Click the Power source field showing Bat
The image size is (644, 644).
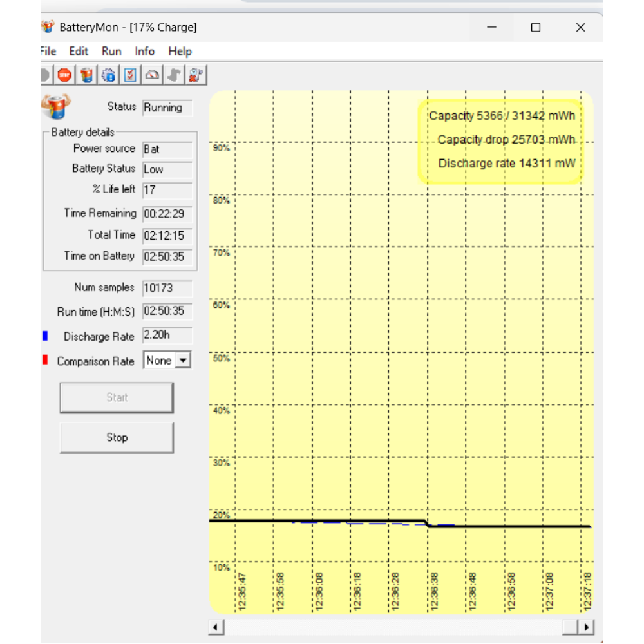[167, 149]
